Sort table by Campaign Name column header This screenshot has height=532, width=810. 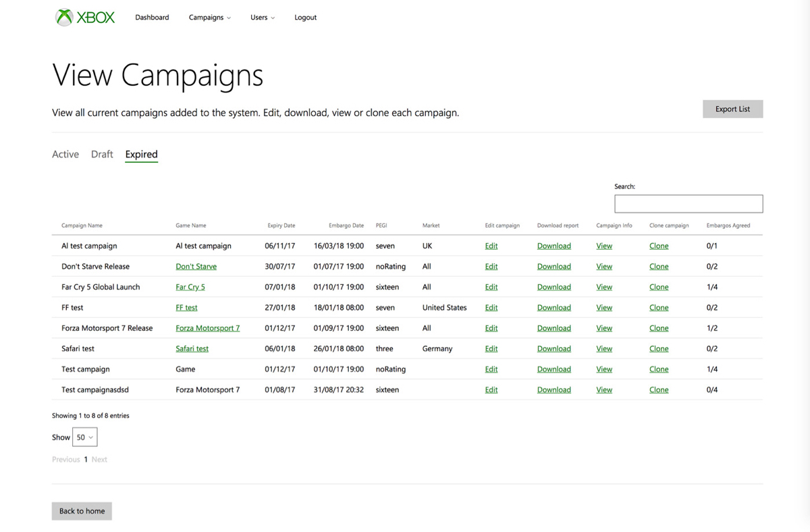pos(82,225)
